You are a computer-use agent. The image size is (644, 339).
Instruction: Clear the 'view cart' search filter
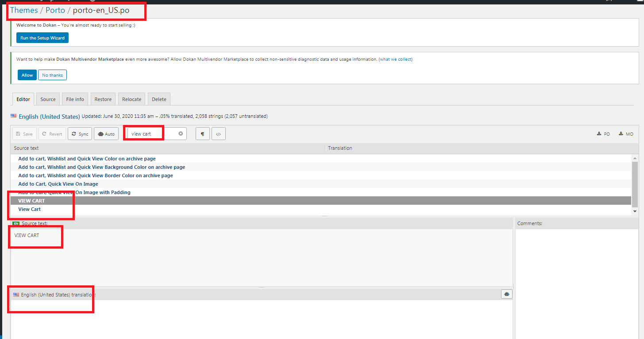tap(181, 133)
